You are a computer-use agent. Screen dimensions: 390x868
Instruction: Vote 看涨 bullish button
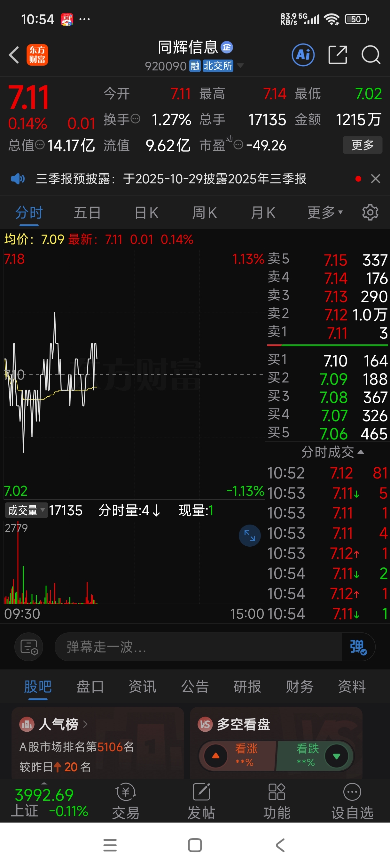(x=237, y=755)
